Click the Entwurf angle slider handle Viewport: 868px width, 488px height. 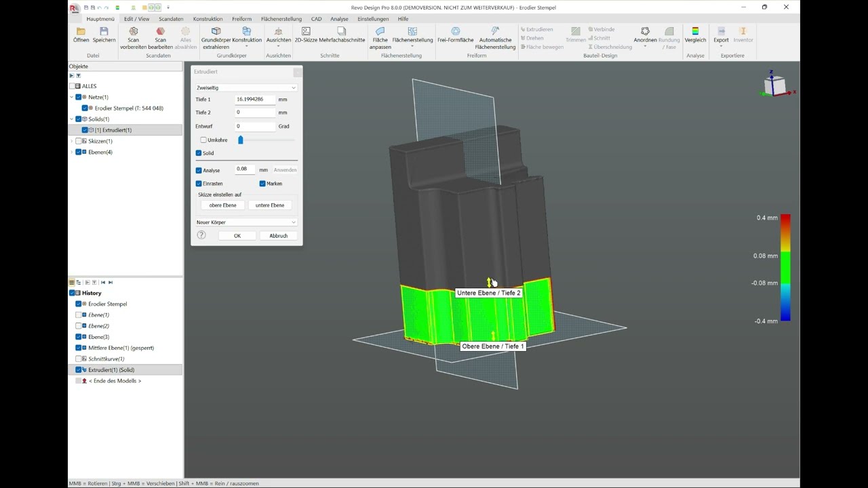(240, 140)
